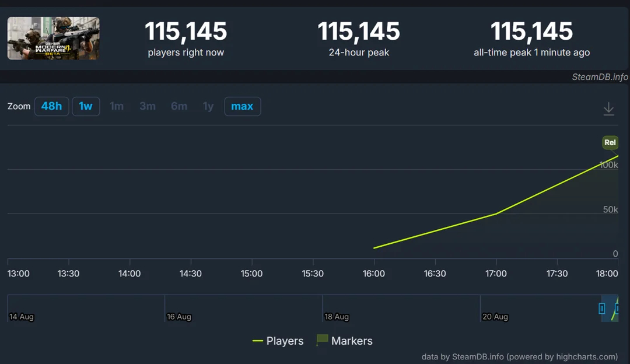The image size is (630, 364).
Task: Choose the 6m zoom option
Action: 179,107
